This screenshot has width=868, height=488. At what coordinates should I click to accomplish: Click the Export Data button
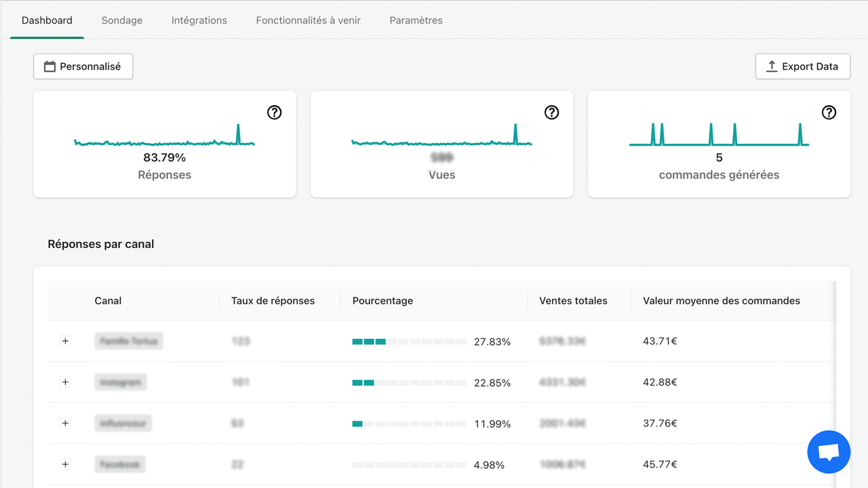pos(803,66)
